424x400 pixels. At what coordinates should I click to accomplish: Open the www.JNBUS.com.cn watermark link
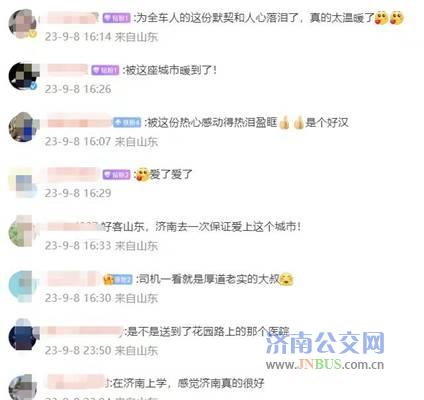[325, 364]
